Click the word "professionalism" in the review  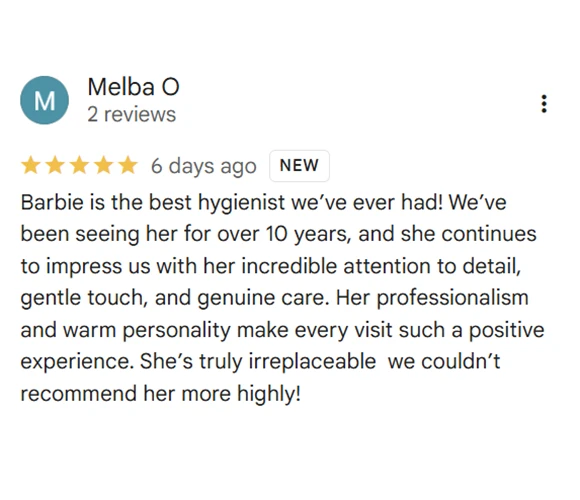pos(453,299)
